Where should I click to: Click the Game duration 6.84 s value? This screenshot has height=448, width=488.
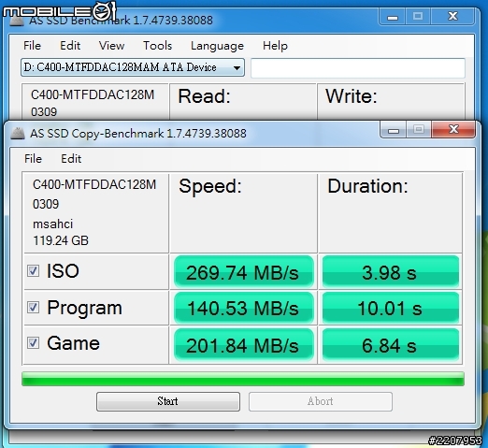[390, 345]
